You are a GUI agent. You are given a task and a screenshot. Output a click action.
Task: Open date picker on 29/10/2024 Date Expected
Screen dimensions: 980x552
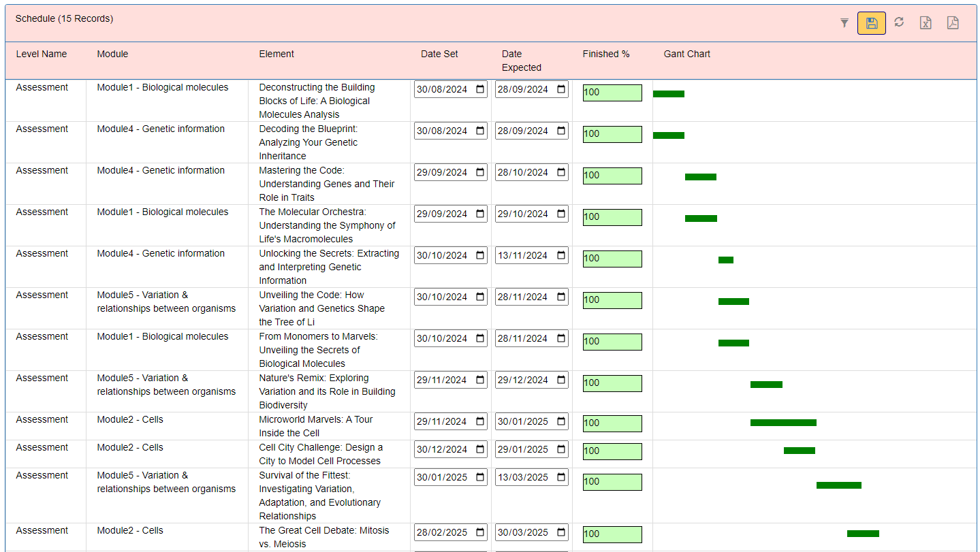561,214
